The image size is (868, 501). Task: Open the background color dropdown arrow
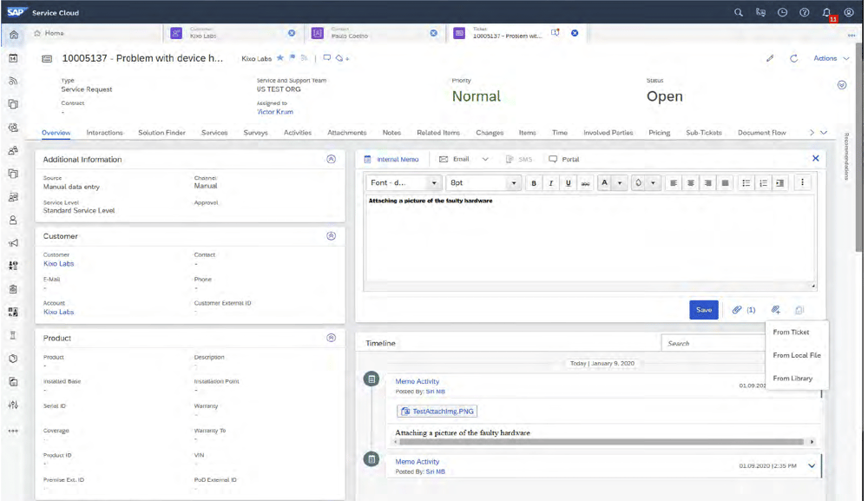point(654,183)
